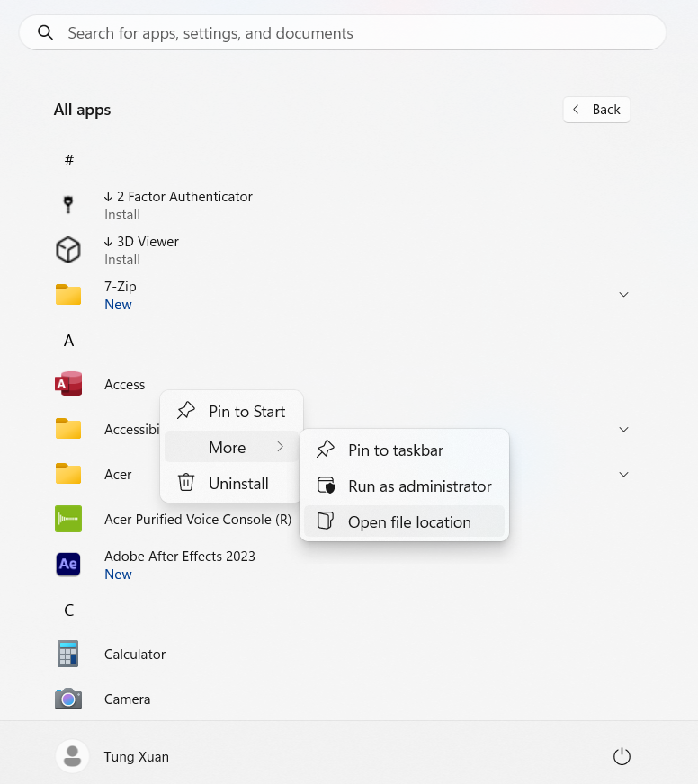Go back with the Back button
698x784 pixels.
coord(596,110)
